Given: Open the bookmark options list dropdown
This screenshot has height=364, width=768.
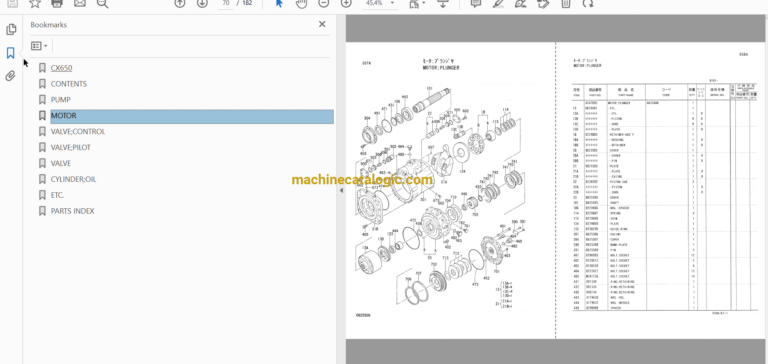Looking at the screenshot, I should pyautogui.click(x=39, y=46).
